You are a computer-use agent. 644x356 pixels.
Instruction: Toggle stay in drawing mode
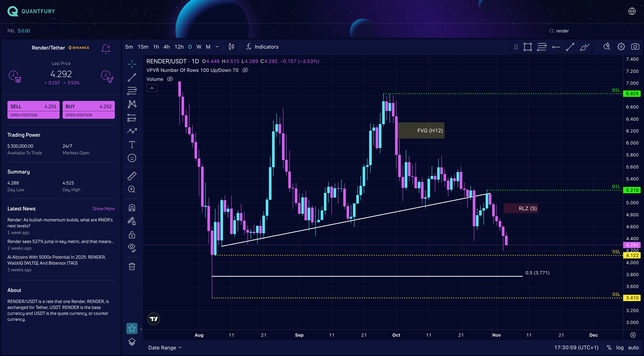pyautogui.click(x=132, y=221)
